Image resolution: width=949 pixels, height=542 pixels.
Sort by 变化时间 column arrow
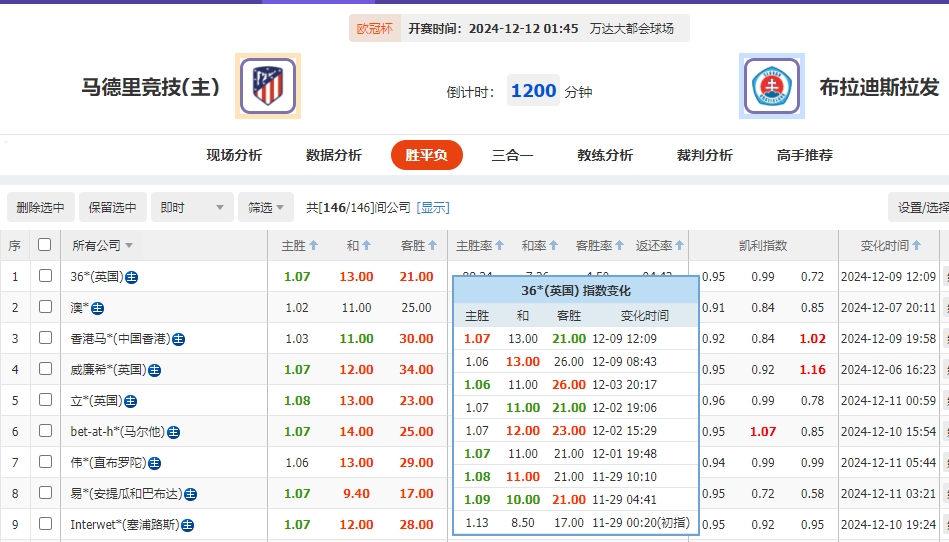click(x=918, y=245)
